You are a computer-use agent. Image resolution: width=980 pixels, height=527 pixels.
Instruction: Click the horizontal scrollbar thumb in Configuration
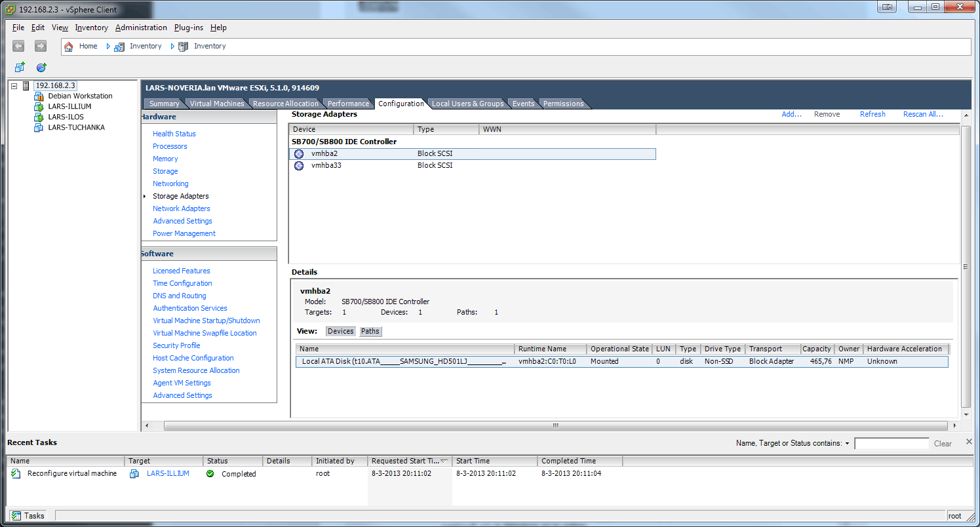tap(555, 425)
